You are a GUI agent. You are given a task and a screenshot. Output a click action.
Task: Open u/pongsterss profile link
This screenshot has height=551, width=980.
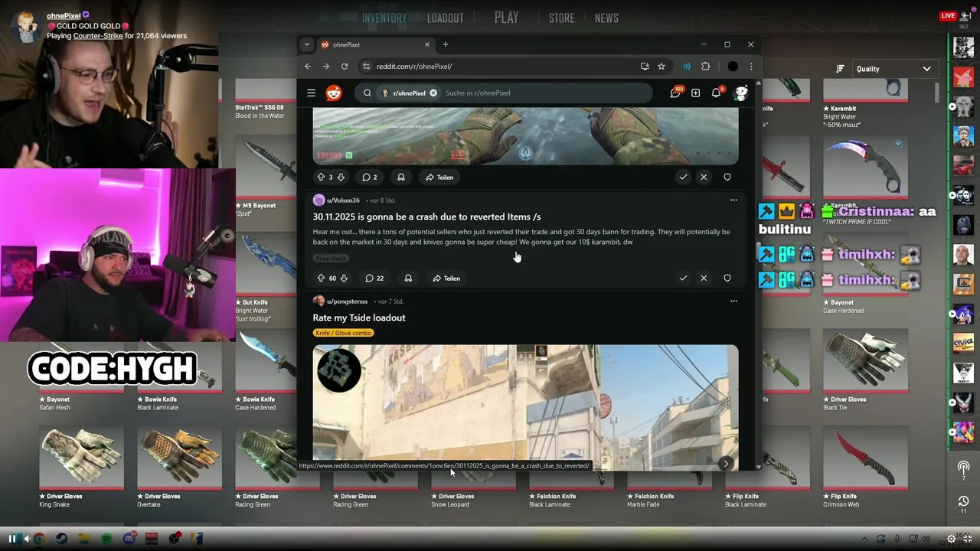[x=347, y=302]
